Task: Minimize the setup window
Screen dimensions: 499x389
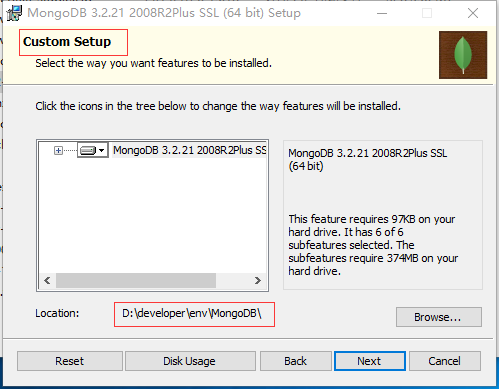Action: (x=382, y=13)
